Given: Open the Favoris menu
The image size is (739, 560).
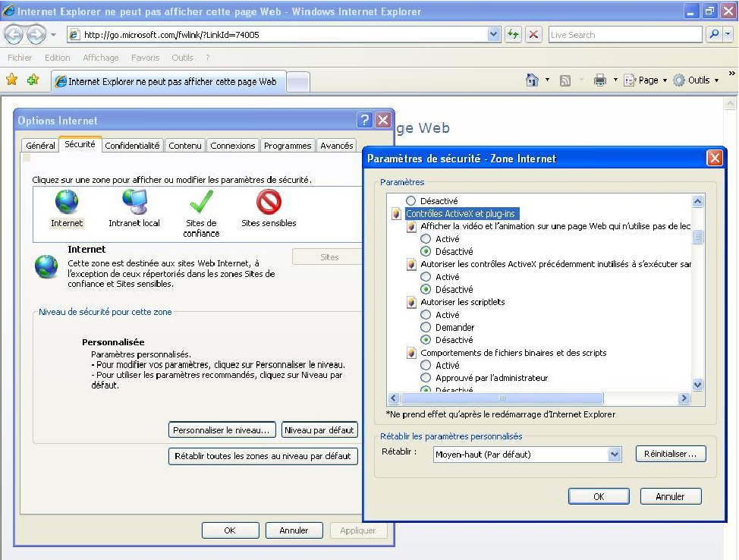Looking at the screenshot, I should [x=145, y=58].
